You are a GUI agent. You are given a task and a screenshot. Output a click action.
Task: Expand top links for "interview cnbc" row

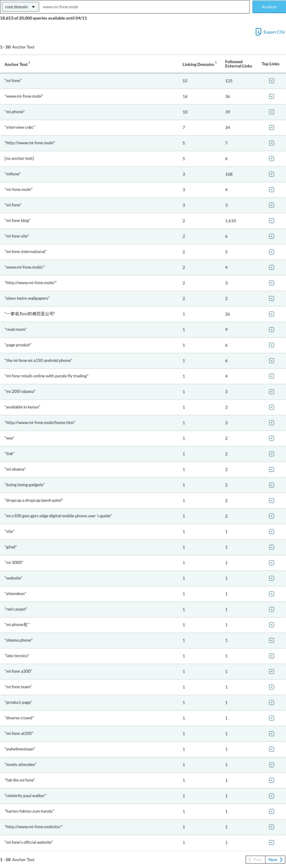271,127
